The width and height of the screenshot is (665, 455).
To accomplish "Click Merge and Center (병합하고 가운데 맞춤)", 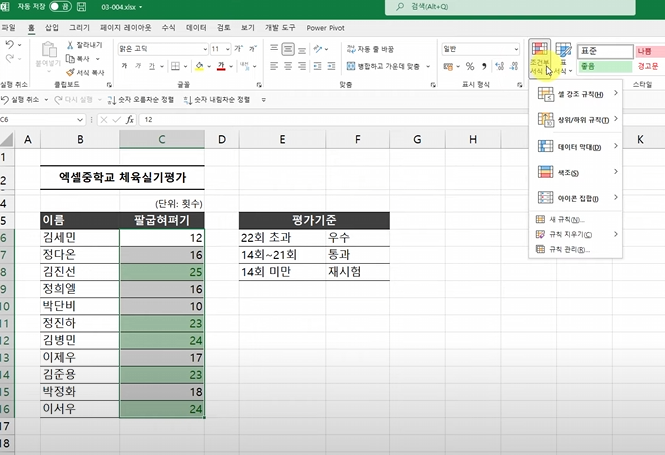I will click(x=383, y=66).
